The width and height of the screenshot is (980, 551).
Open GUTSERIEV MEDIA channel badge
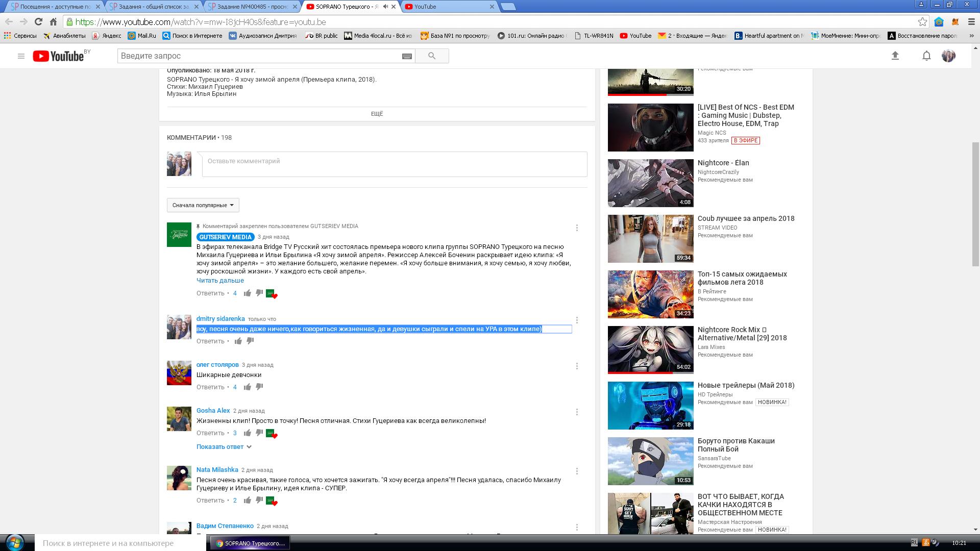(x=225, y=237)
